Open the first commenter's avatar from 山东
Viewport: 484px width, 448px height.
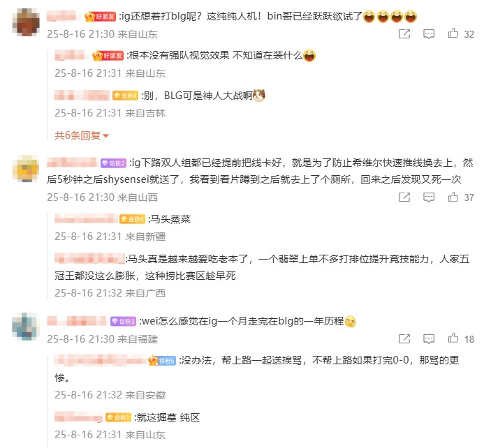(26, 22)
